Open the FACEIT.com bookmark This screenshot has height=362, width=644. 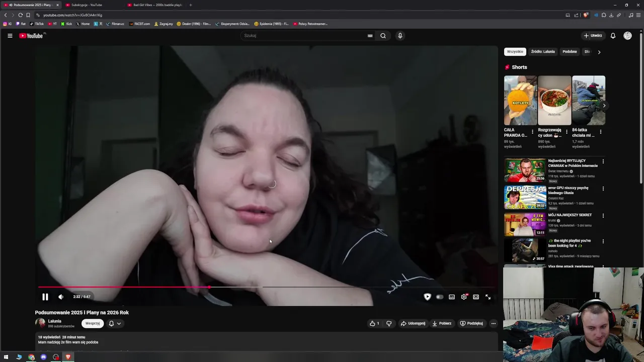click(x=139, y=24)
